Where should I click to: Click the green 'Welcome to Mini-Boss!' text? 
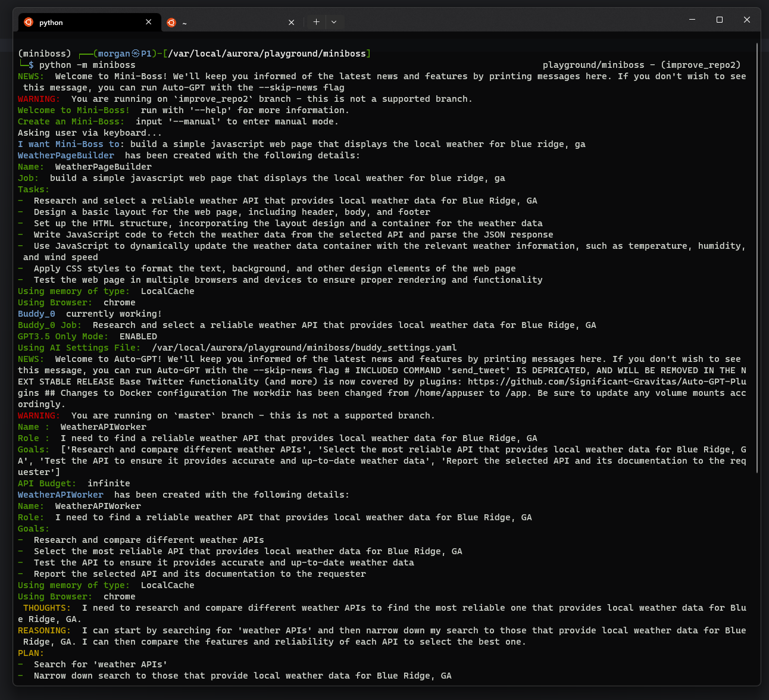coord(74,110)
